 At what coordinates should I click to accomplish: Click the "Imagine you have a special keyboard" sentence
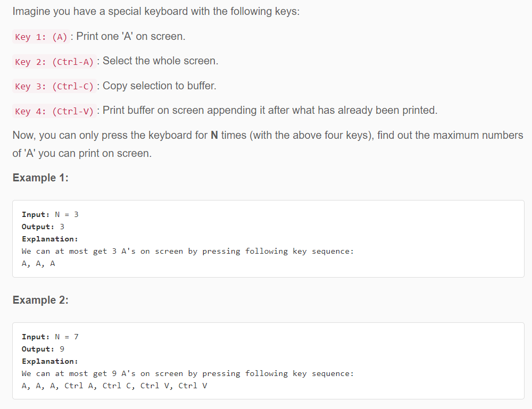(156, 11)
